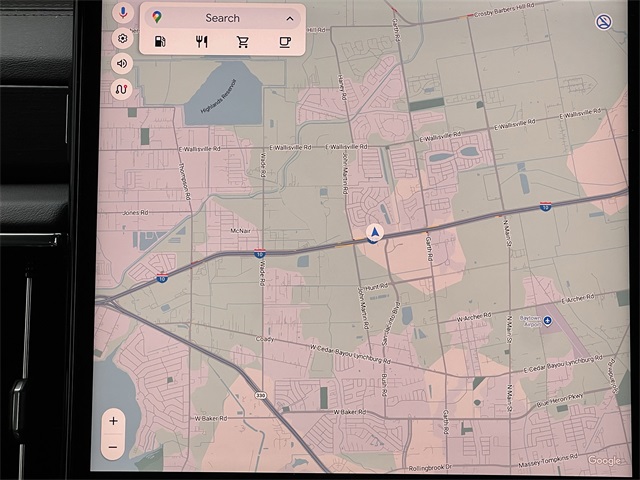640x480 pixels.
Task: Search for gas stations icon
Action: (160, 42)
